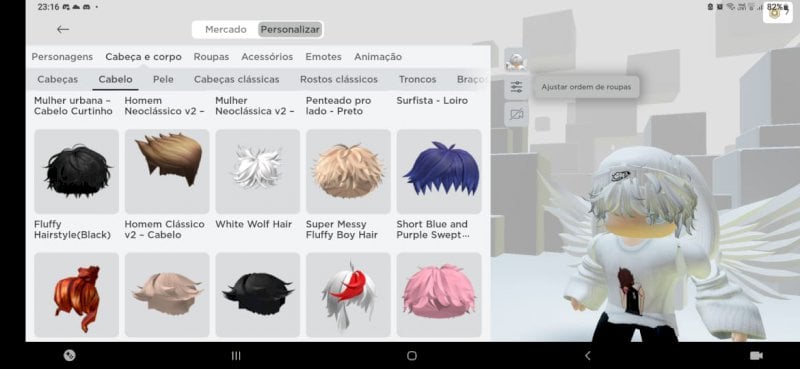Screen dimensions: 800x369
Task: Tap Android home button
Action: [412, 356]
